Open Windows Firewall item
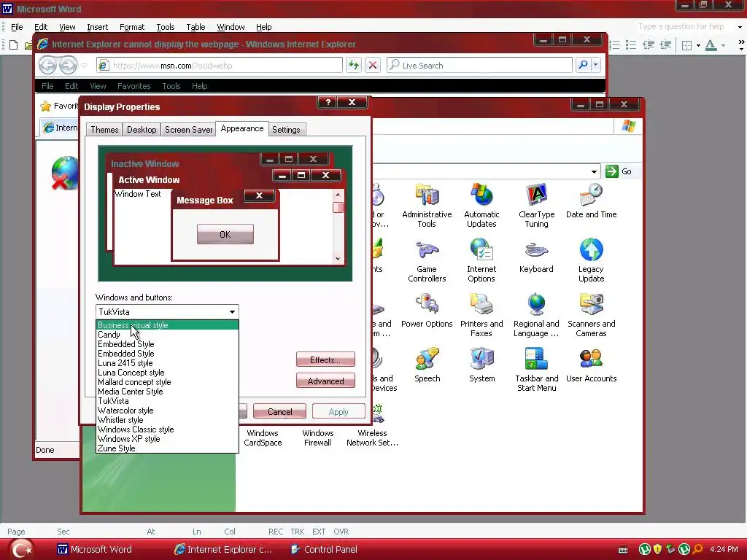Viewport: 747px width, 560px height. tap(318, 437)
